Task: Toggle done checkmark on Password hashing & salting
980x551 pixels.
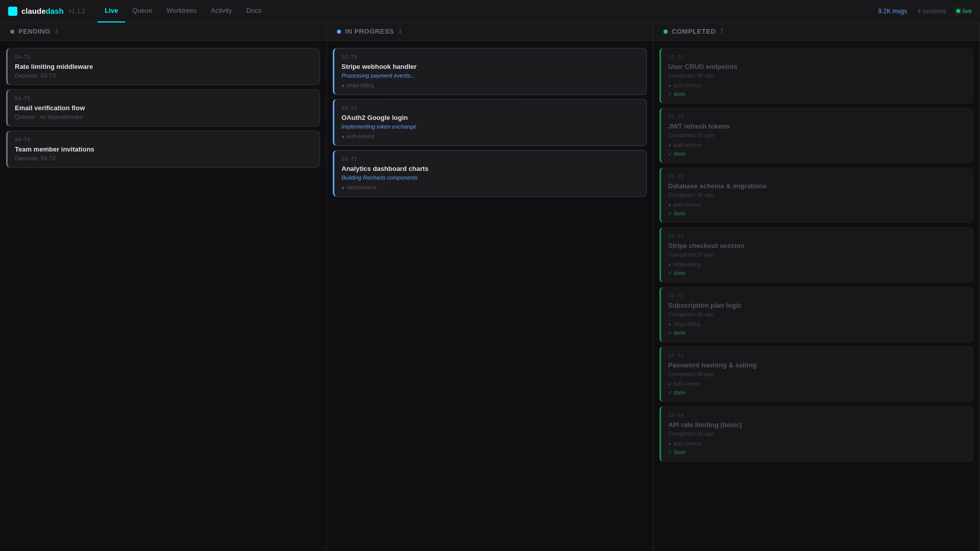Action: pyautogui.click(x=671, y=392)
